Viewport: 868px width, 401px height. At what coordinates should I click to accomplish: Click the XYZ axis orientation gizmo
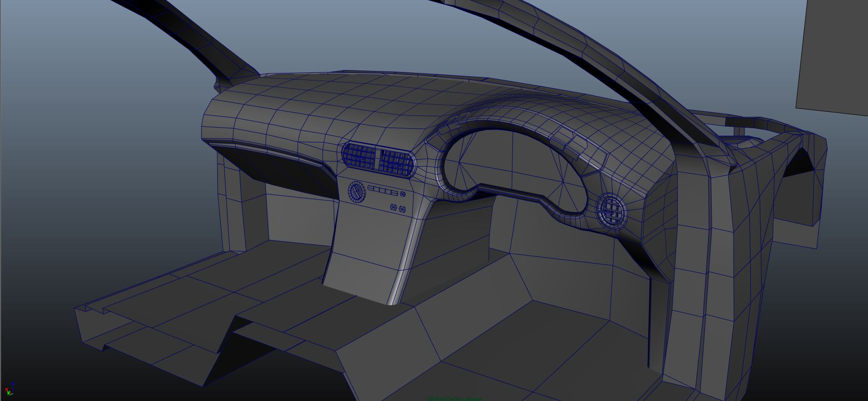(9, 389)
